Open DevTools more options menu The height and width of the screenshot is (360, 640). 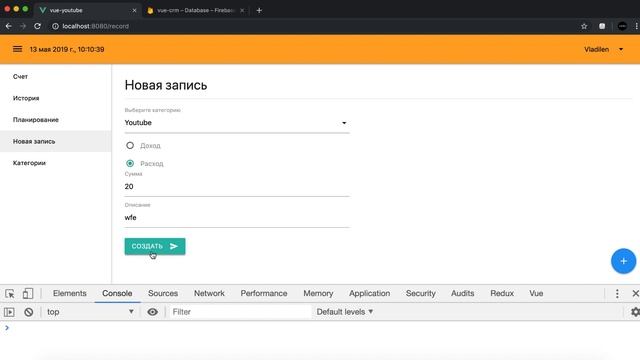pyautogui.click(x=617, y=293)
